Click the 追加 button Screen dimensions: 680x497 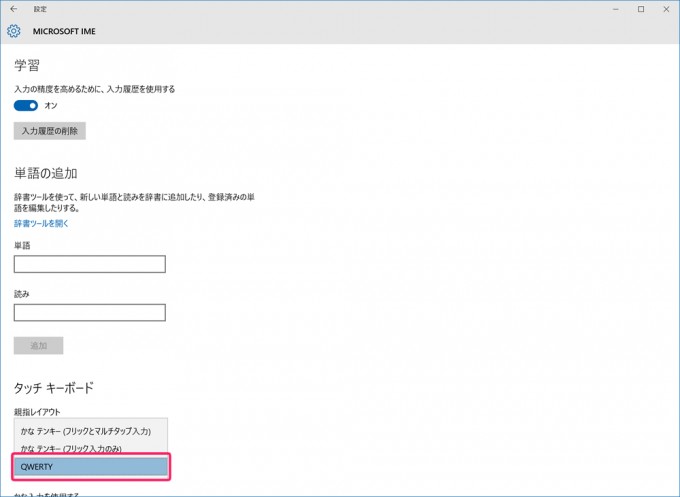click(39, 346)
